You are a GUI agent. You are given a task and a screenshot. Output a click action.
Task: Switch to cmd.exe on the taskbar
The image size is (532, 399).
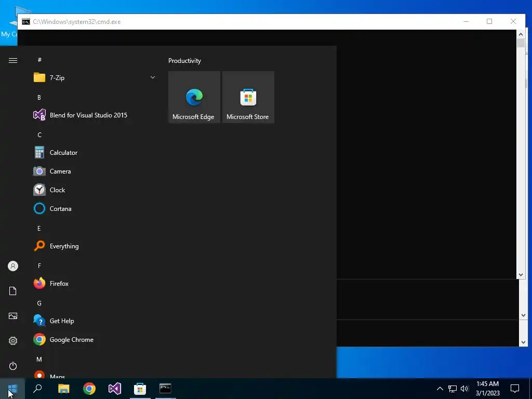pos(166,389)
